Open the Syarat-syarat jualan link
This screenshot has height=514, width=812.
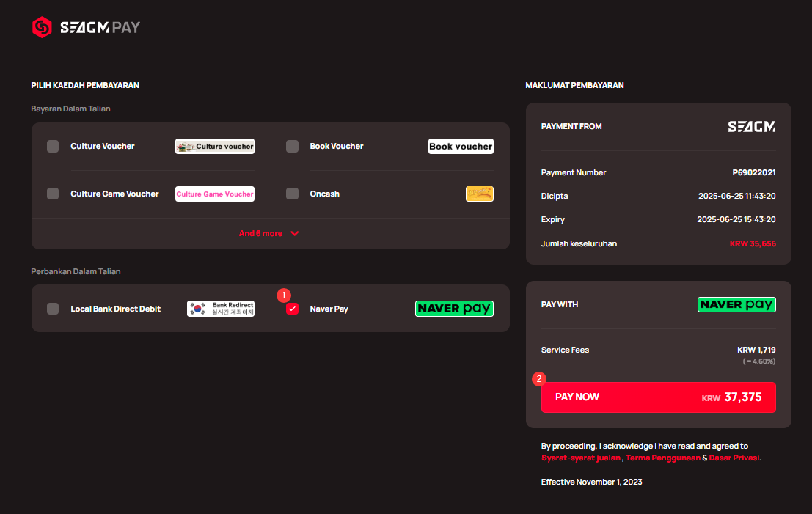(580, 458)
